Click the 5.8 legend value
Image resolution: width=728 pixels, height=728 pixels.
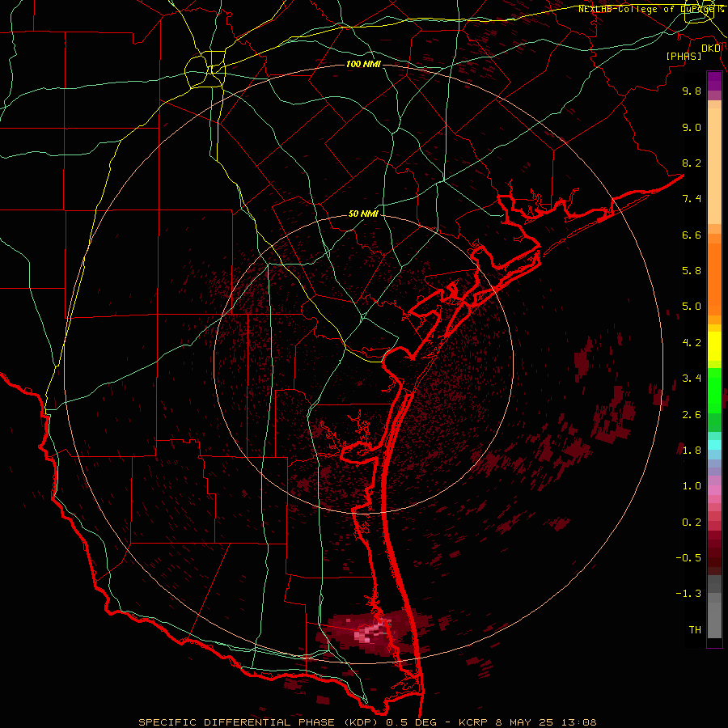[x=692, y=271]
